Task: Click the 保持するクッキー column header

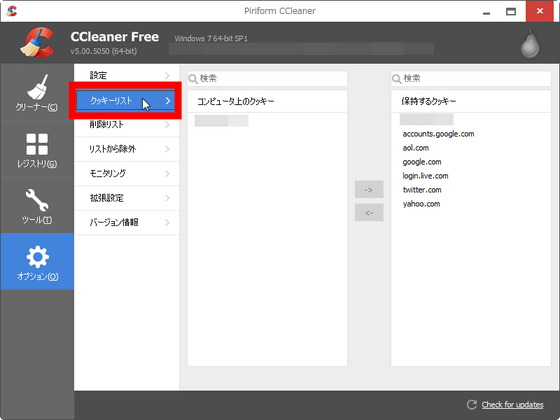Action: point(471,101)
